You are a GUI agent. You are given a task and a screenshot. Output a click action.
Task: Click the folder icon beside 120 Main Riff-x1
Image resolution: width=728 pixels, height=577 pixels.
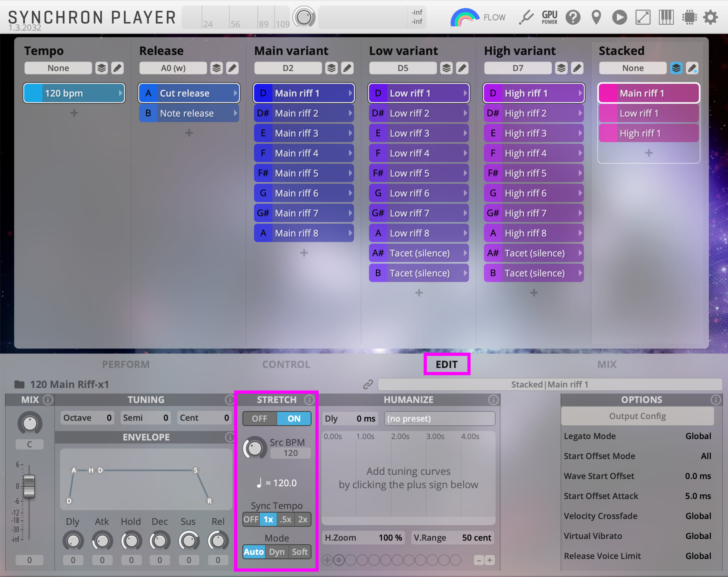pos(19,384)
